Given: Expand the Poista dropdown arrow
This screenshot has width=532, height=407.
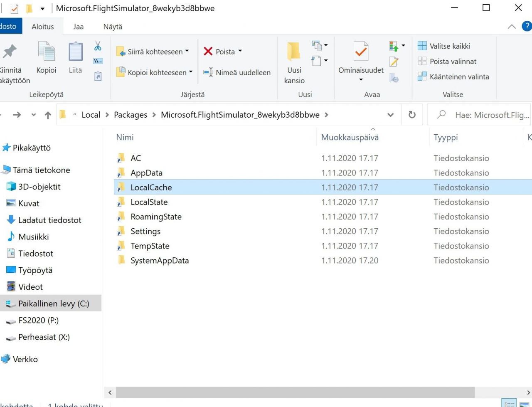Looking at the screenshot, I should [240, 51].
